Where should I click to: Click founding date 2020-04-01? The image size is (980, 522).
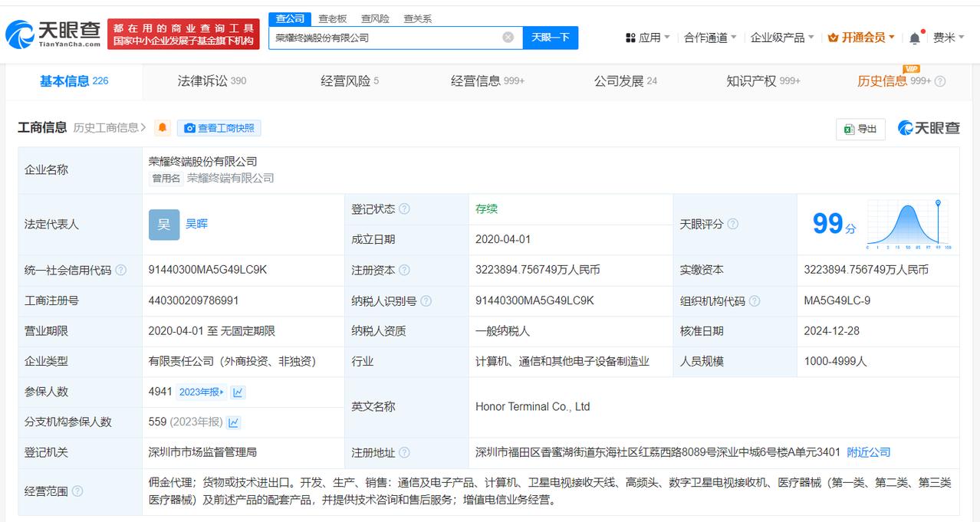(503, 239)
